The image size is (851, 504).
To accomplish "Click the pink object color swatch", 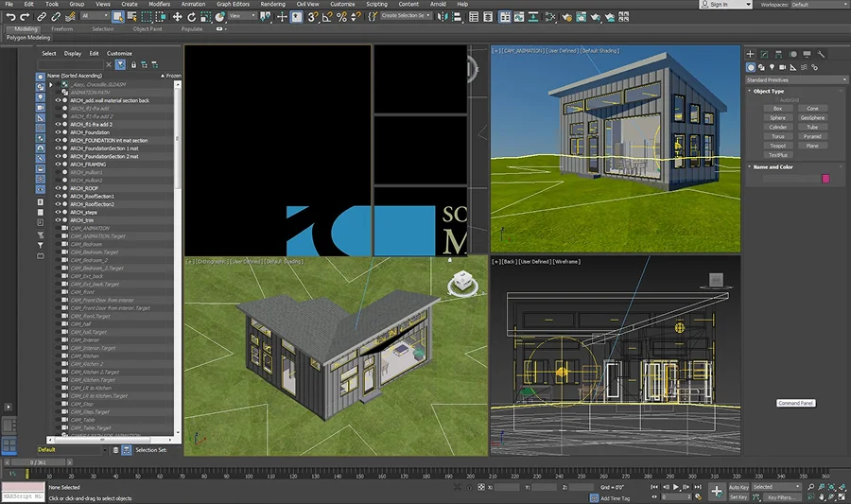I will [x=825, y=178].
